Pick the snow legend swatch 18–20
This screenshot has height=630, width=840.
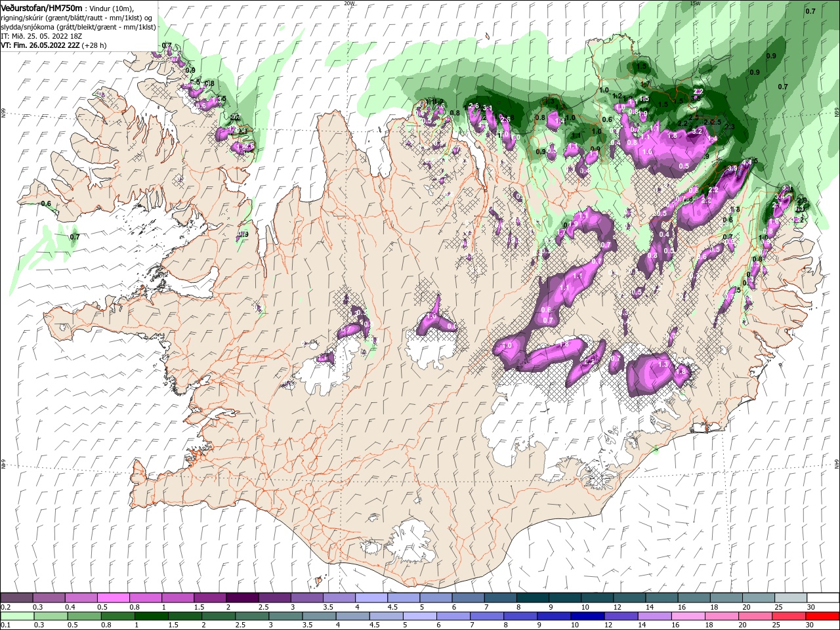(x=725, y=598)
